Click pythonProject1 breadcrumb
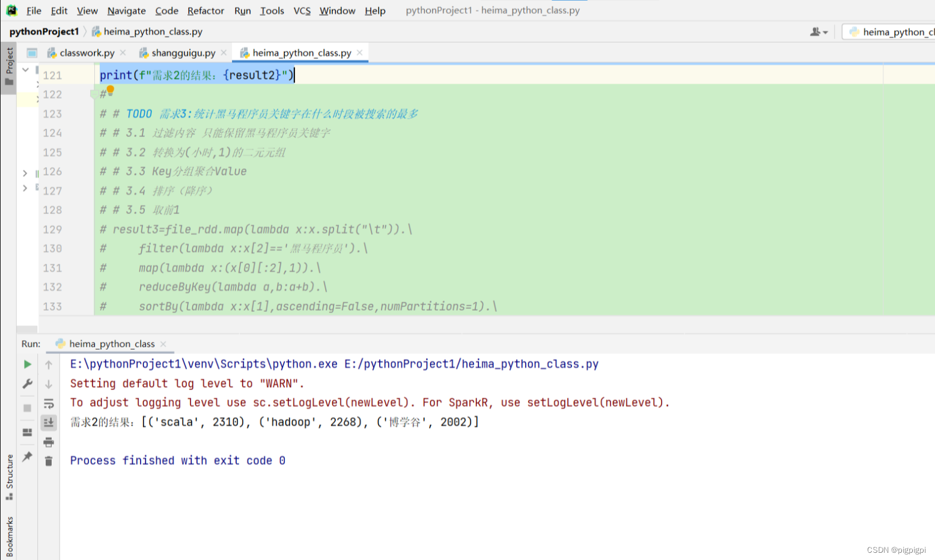This screenshot has width=935, height=560. (44, 32)
